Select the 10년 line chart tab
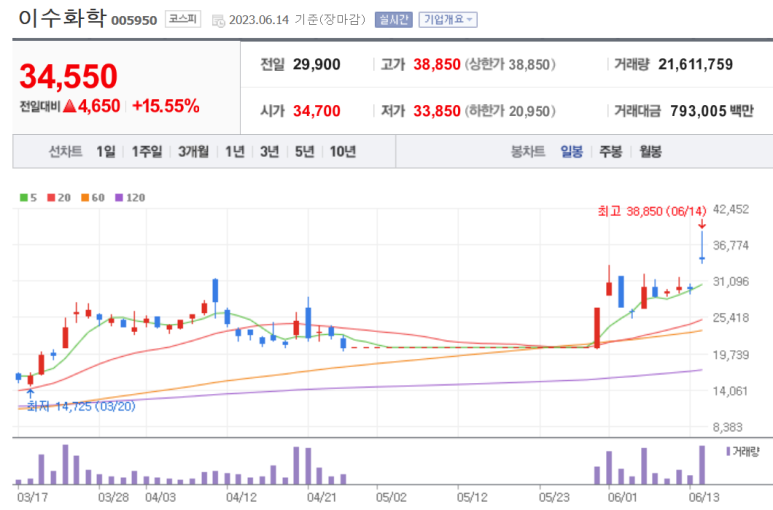 click(343, 151)
